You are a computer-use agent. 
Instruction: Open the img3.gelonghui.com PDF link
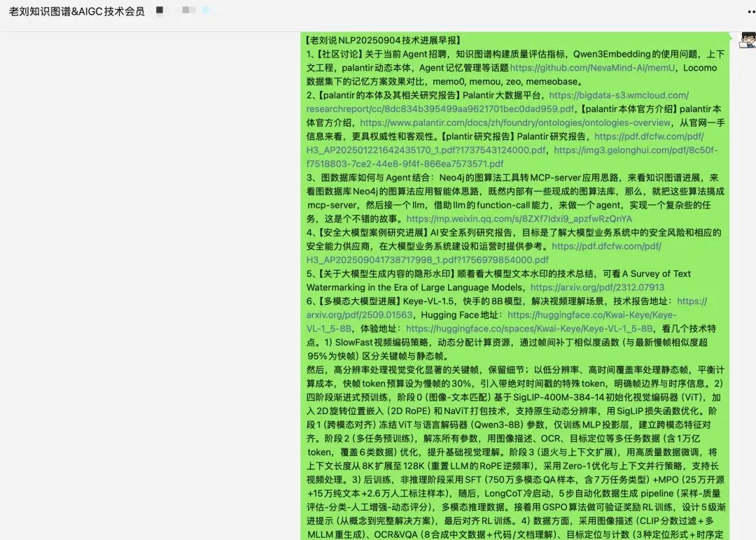[512, 157]
